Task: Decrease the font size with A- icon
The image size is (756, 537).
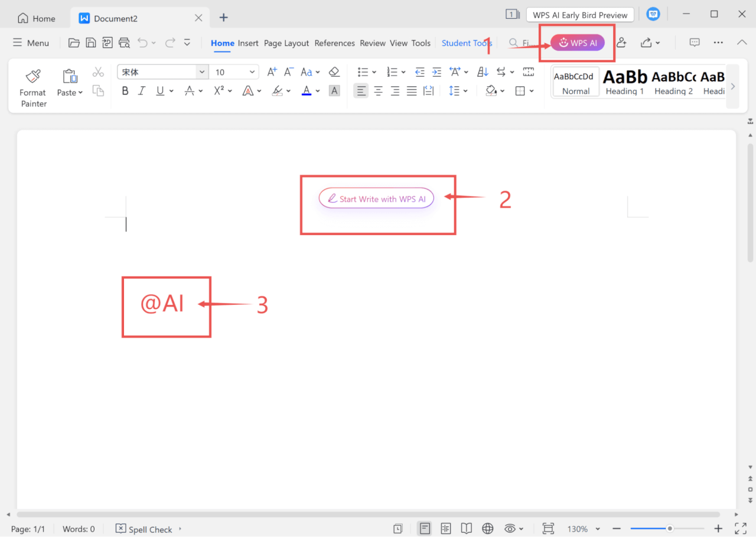Action: click(289, 72)
